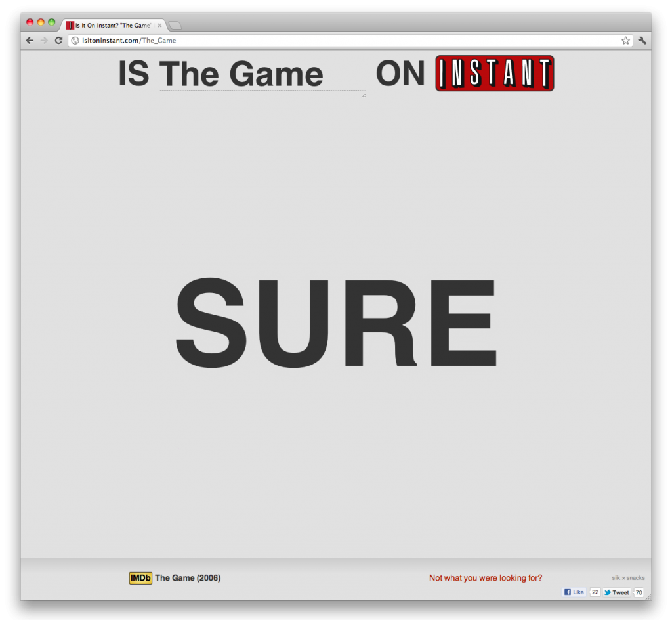The image size is (672, 620).
Task: Click the yellow IMDb logo
Action: [140, 578]
